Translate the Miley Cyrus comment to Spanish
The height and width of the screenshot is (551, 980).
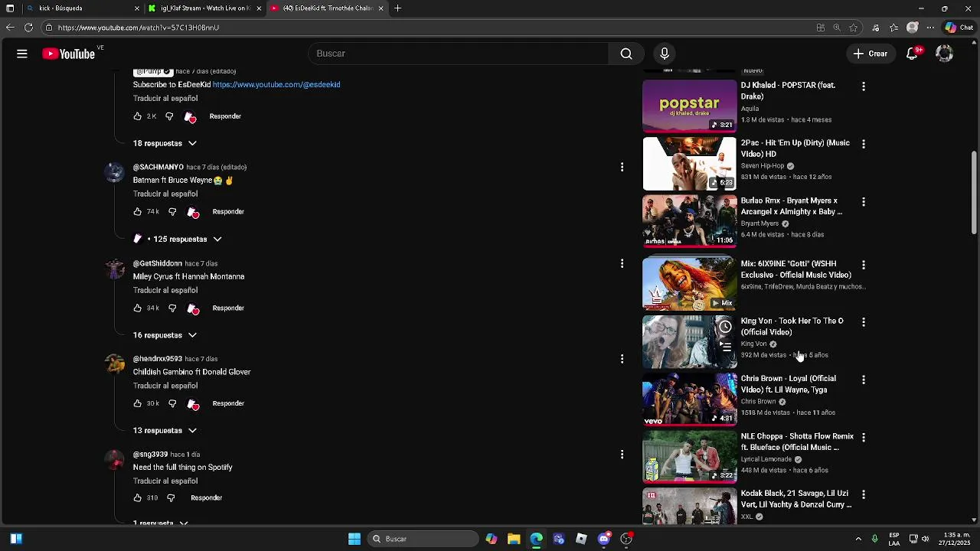pos(165,291)
